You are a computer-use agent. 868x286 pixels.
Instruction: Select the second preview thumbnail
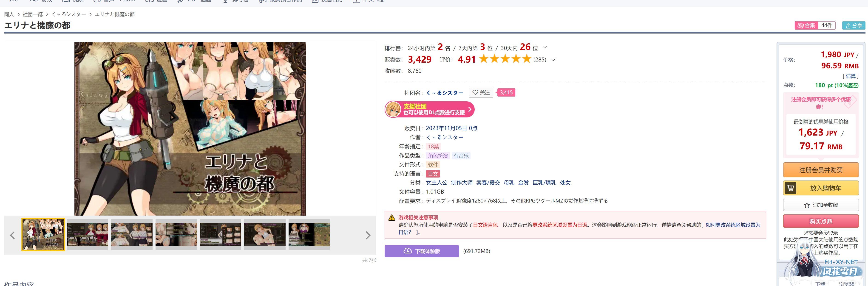[88, 235]
